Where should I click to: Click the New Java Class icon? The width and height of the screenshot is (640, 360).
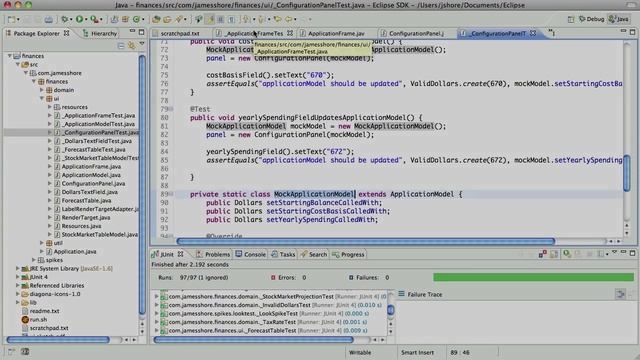pyautogui.click(x=136, y=19)
